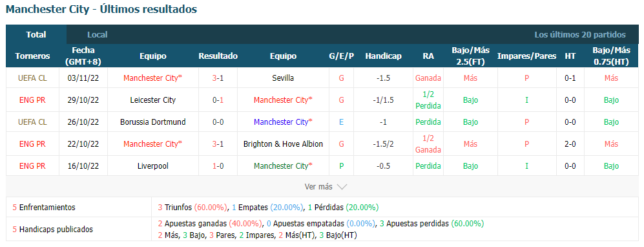Open the Sevilla team link
Viewport: 644px width, 247px height.
283,78
